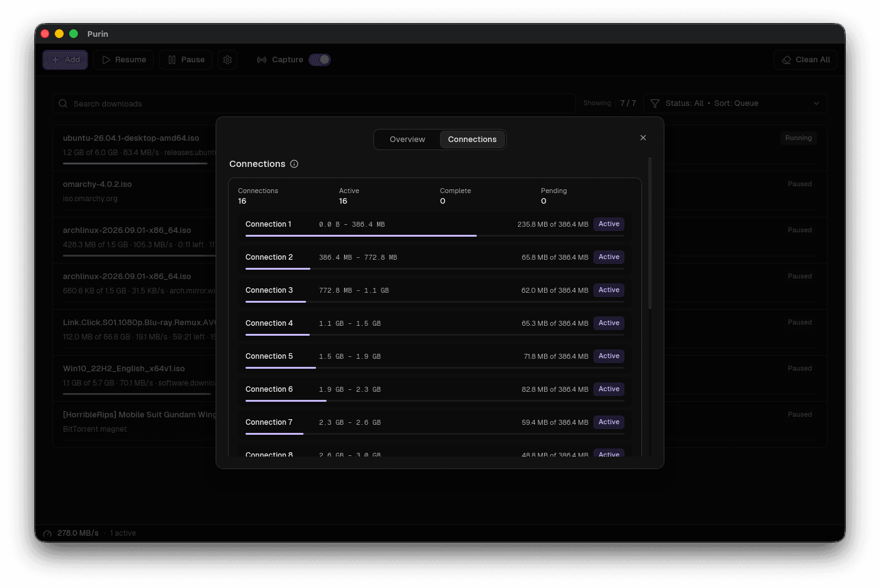This screenshot has width=880, height=588.
Task: Click the 278.0 MB/s speed readout
Action: (x=78, y=533)
